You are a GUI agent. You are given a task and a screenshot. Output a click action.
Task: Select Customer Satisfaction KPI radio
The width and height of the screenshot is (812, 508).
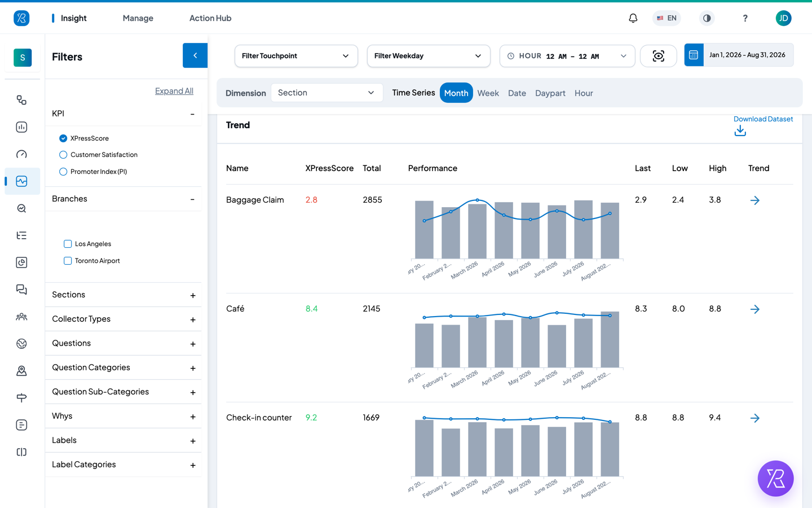point(63,155)
